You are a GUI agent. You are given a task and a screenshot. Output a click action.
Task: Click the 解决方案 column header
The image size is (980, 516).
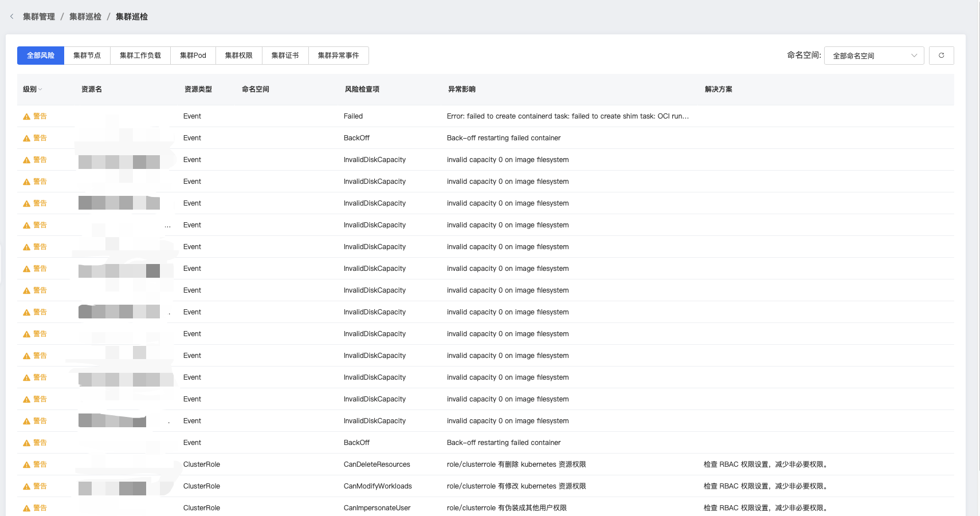[x=718, y=89]
